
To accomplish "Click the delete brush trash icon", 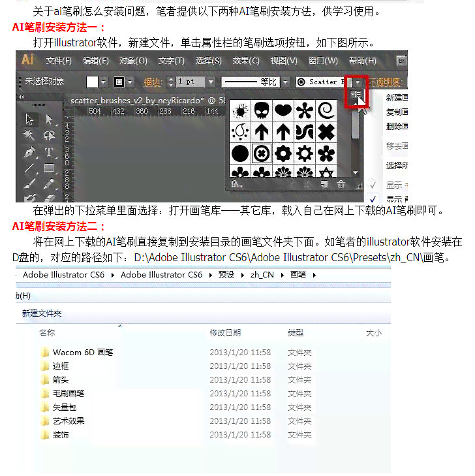I will [x=341, y=184].
